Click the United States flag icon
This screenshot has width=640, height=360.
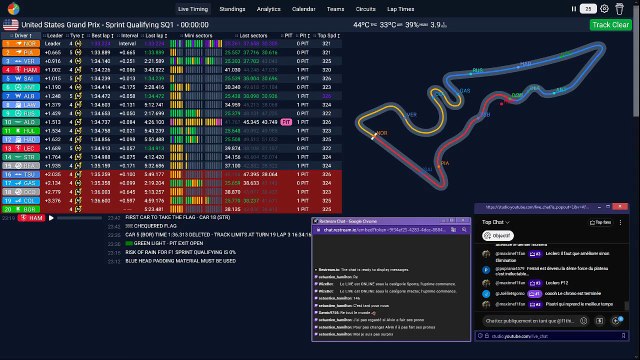11,25
